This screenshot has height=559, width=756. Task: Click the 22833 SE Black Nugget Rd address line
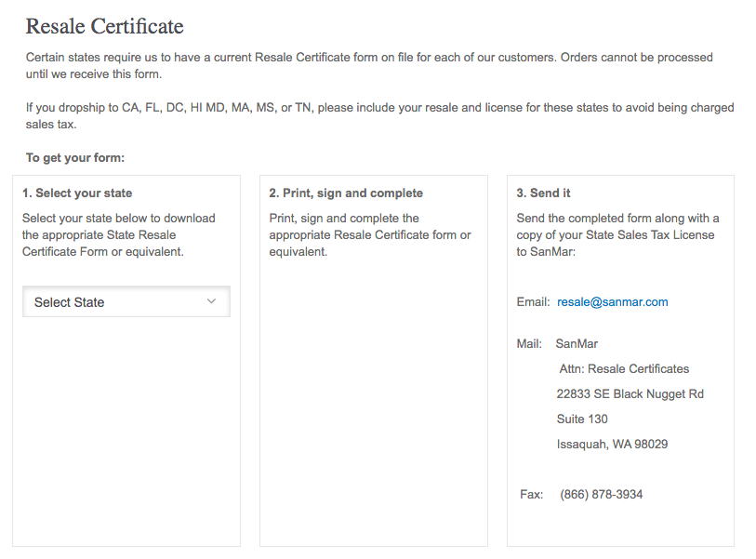630,393
